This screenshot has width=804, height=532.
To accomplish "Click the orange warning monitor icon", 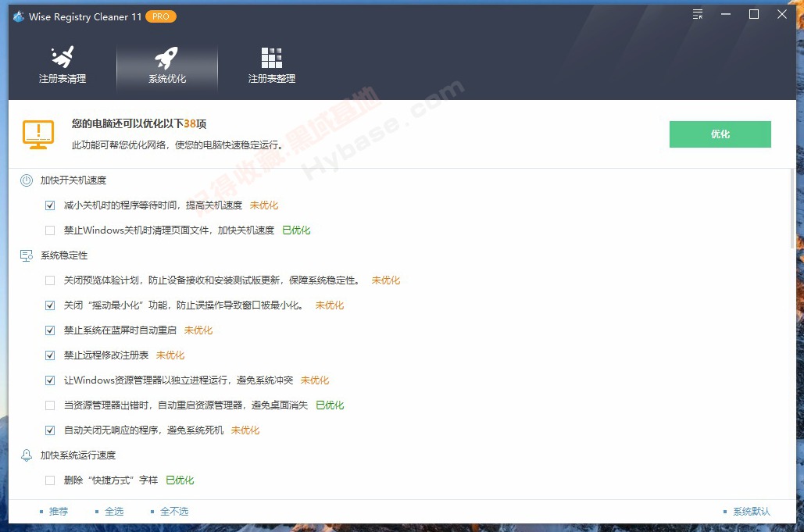I will pyautogui.click(x=37, y=133).
